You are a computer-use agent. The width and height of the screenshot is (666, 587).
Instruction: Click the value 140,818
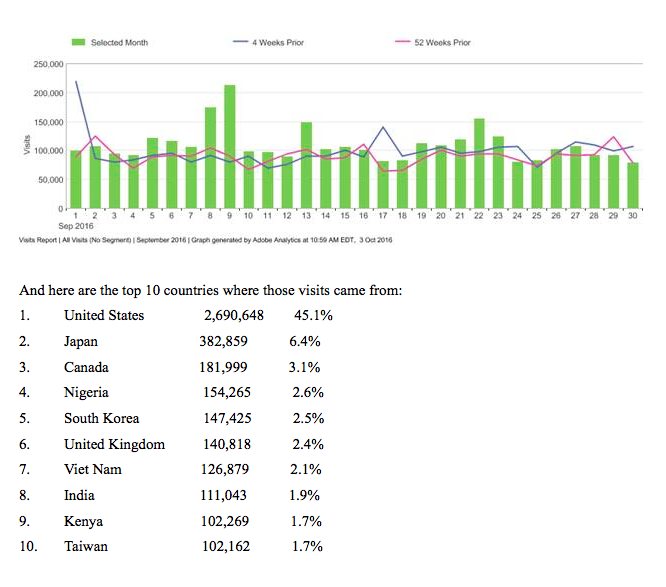click(x=227, y=444)
